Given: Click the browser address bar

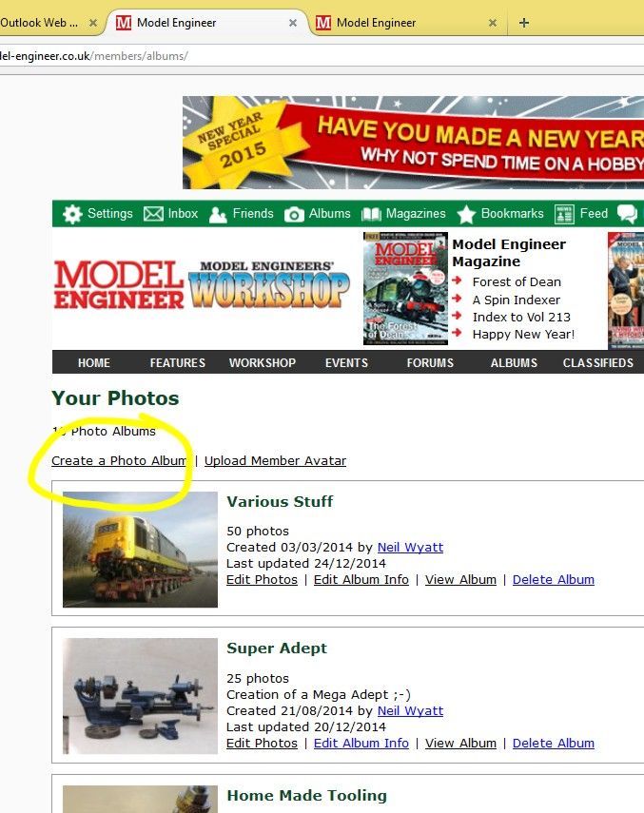Looking at the screenshot, I should [322, 55].
